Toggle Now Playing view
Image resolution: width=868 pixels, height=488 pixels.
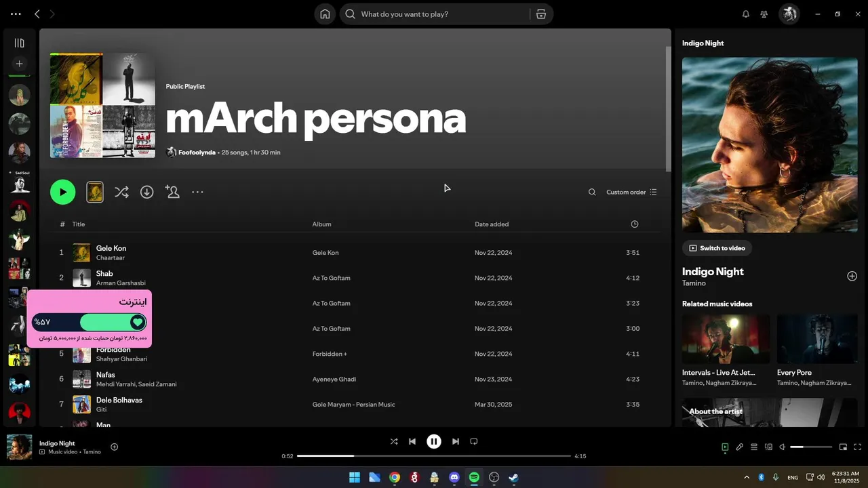pyautogui.click(x=725, y=447)
